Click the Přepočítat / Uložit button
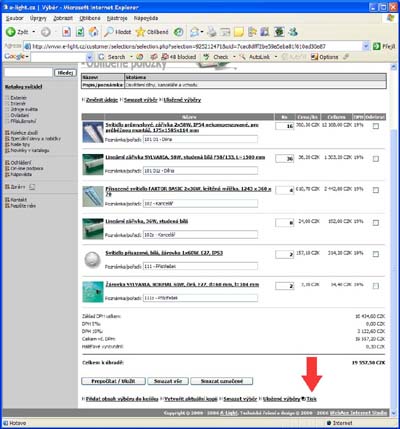Image resolution: width=400 pixels, height=429 pixels. pyautogui.click(x=113, y=381)
